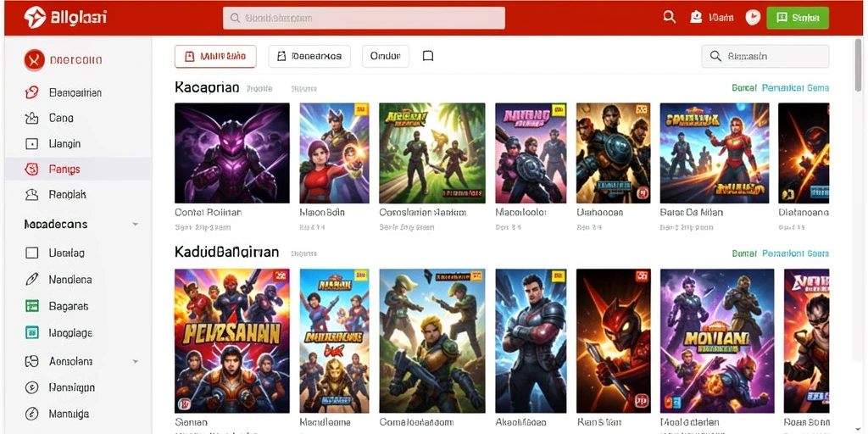Click the Saroe Oa Milan title text
The height and width of the screenshot is (434, 868).
pos(692,212)
